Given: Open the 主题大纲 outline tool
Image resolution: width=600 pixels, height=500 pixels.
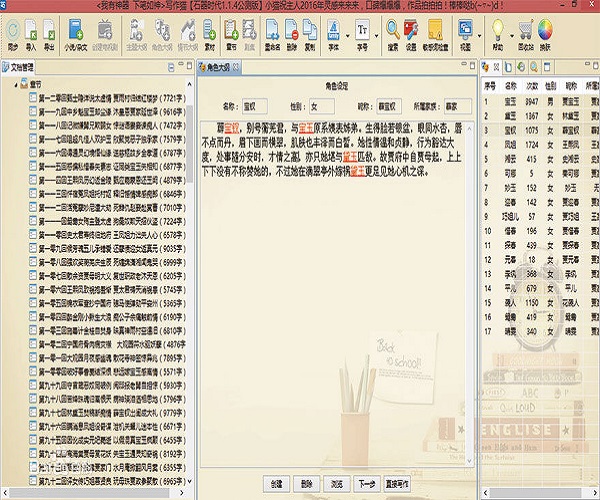Looking at the screenshot, I should pyautogui.click(x=137, y=36).
